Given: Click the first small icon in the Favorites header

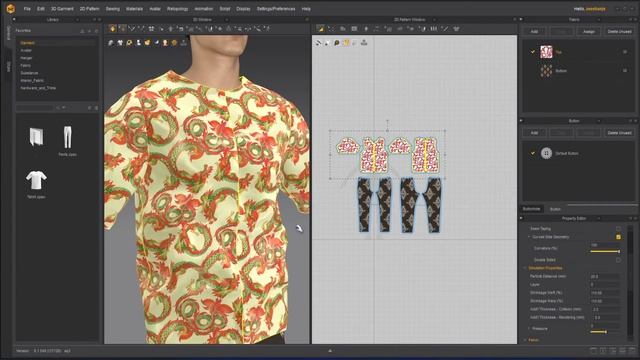Looking at the screenshot, I should (82, 31).
